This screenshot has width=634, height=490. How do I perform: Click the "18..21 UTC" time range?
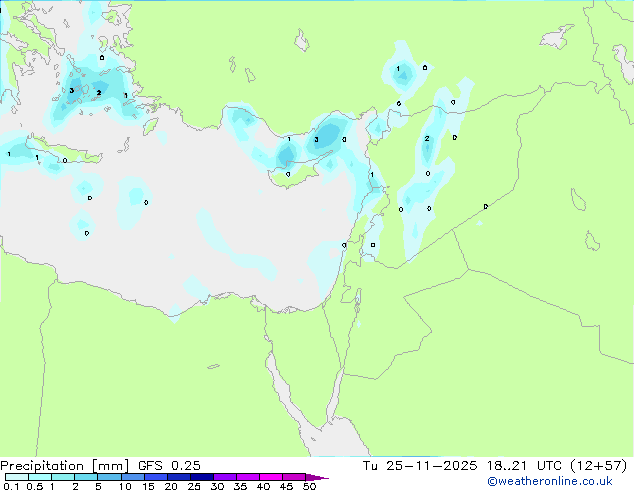point(524,466)
